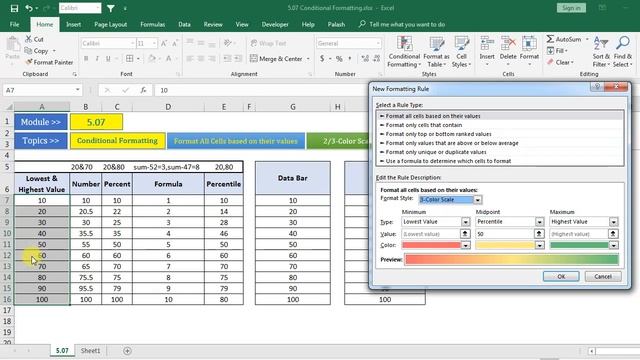This screenshot has height=360, width=640.
Task: Click Wrap Text
Action: 268,43
